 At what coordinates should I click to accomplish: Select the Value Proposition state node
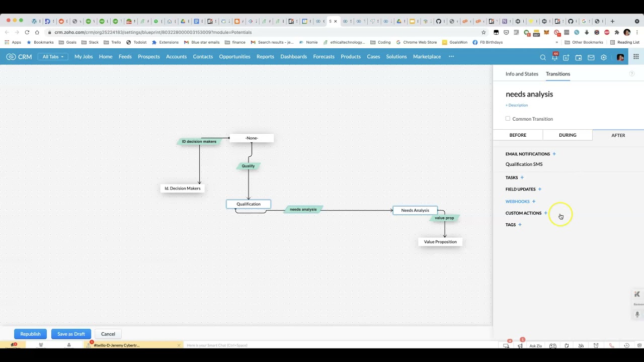tap(440, 242)
